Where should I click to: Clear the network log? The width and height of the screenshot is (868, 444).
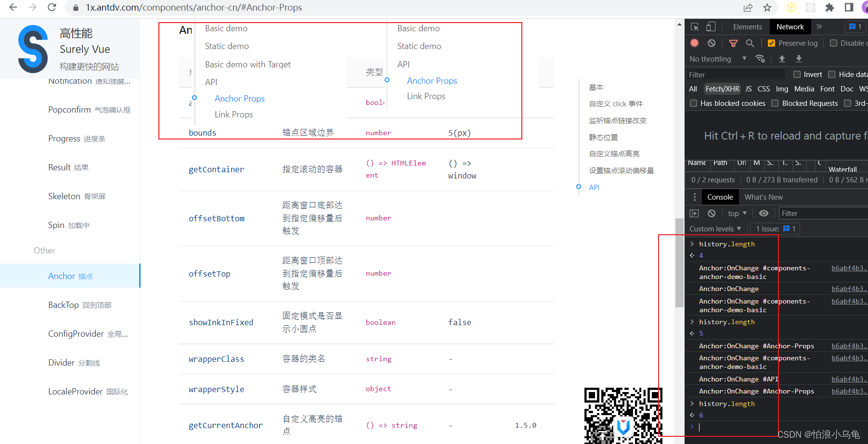[x=712, y=43]
